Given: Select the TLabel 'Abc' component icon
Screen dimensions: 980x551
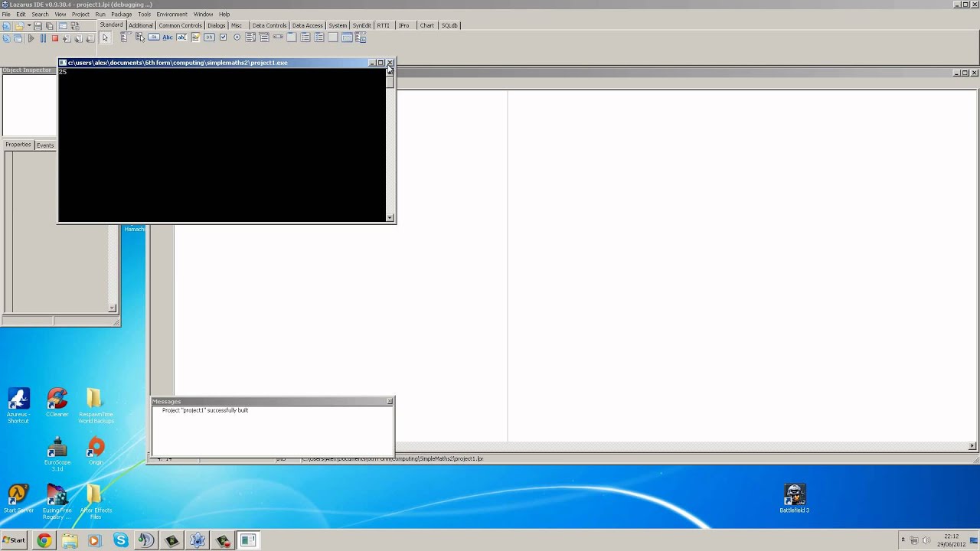Looking at the screenshot, I should tap(167, 37).
